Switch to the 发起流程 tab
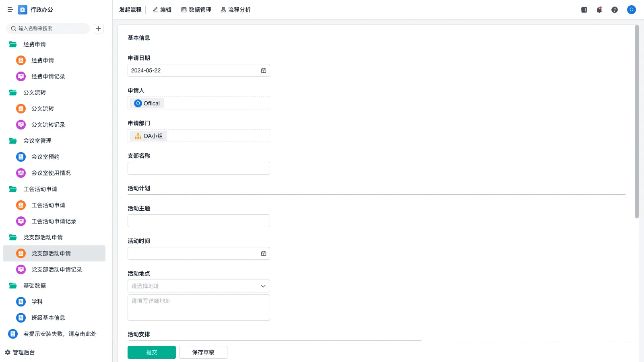 pos(130,10)
